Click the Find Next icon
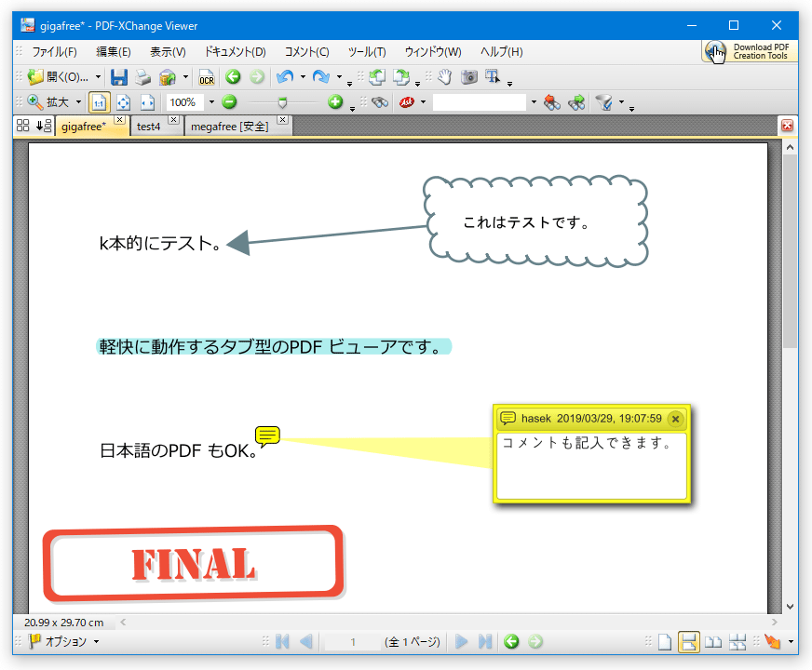The height and width of the screenshot is (670, 812). pyautogui.click(x=576, y=102)
